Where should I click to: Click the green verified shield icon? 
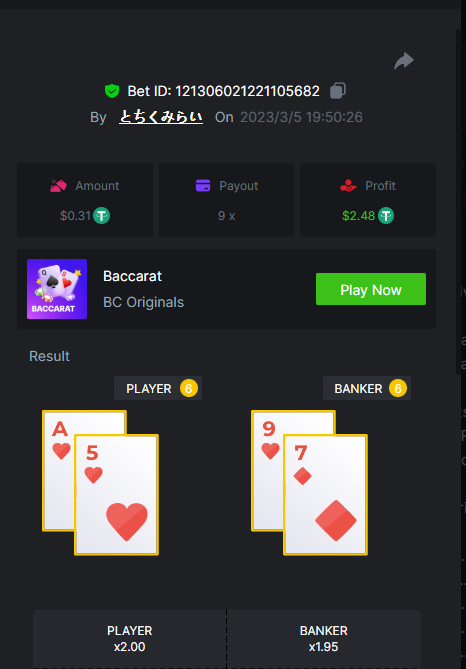point(112,91)
